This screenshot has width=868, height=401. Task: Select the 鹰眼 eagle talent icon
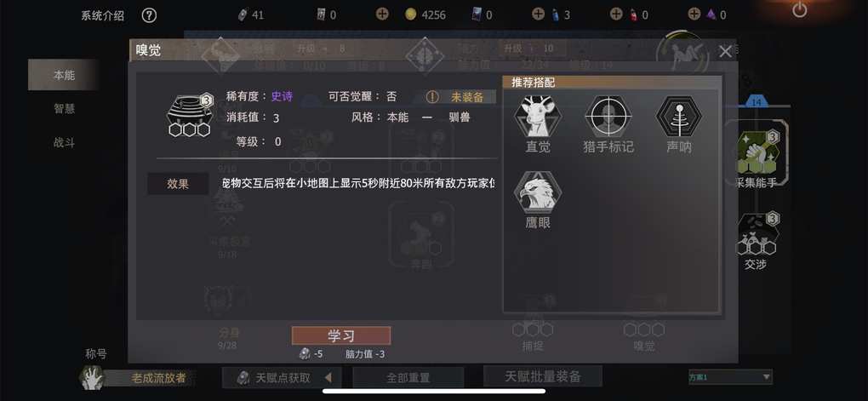click(x=538, y=192)
